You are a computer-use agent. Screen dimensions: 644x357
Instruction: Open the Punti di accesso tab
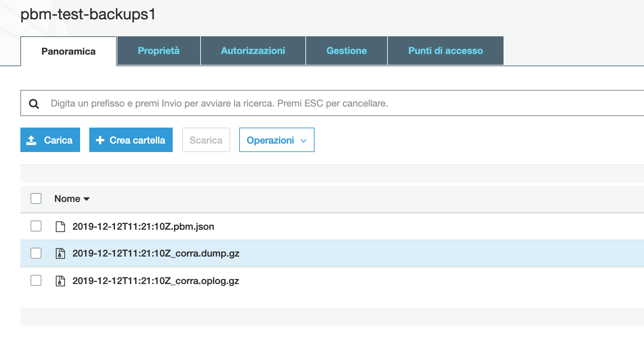pyautogui.click(x=445, y=51)
